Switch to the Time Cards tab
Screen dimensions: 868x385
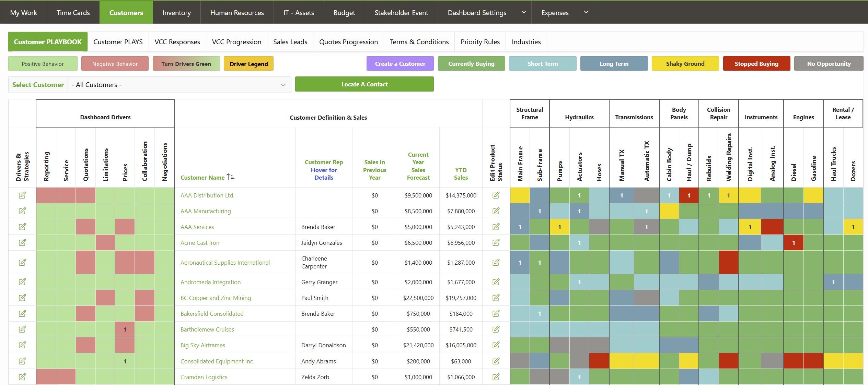pos(73,13)
